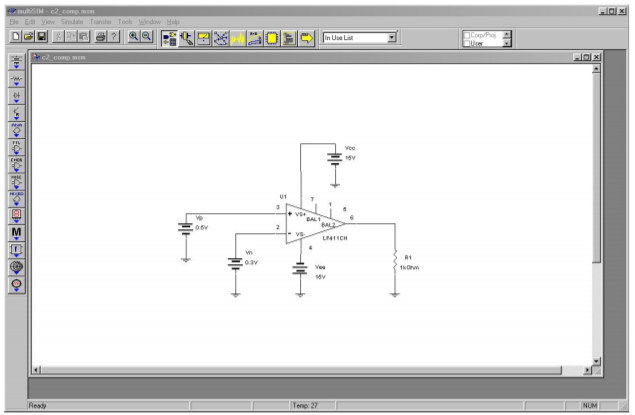635x415 pixels.
Task: Click the Save file toolbar icon
Action: pyautogui.click(x=43, y=37)
